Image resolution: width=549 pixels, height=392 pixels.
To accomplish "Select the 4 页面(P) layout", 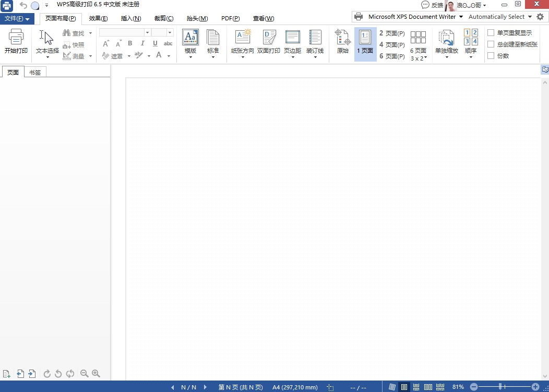I will pyautogui.click(x=392, y=45).
